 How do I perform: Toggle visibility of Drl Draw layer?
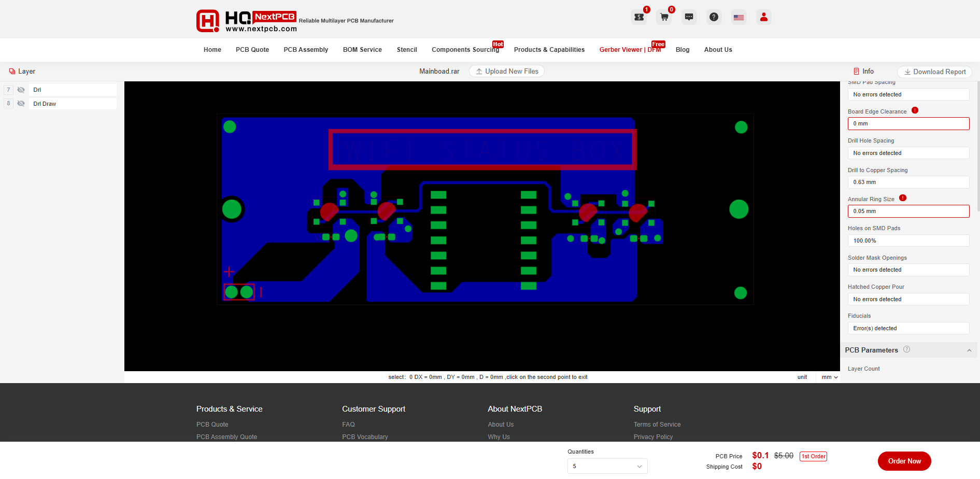21,104
